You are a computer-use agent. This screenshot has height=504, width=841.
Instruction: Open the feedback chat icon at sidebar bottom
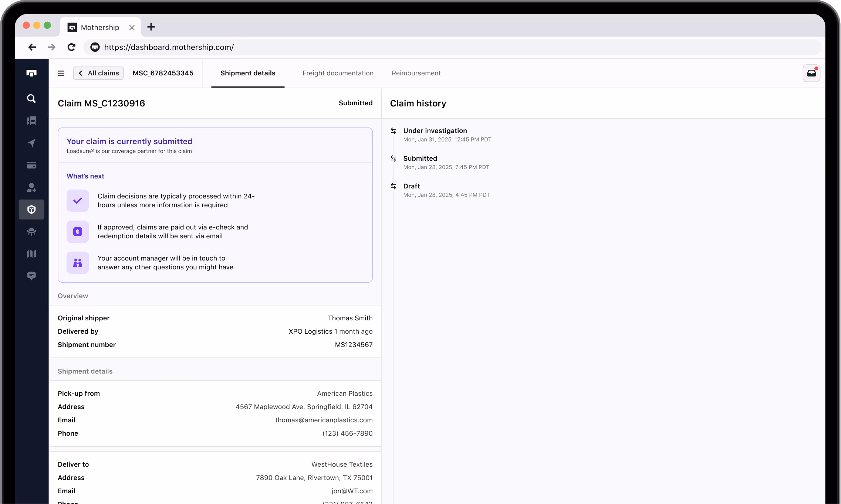tap(31, 276)
